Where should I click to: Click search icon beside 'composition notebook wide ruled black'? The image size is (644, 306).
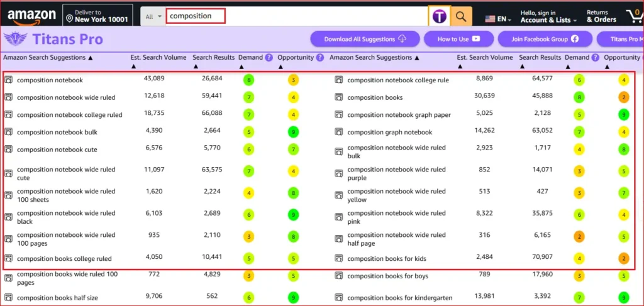pyautogui.click(x=9, y=217)
